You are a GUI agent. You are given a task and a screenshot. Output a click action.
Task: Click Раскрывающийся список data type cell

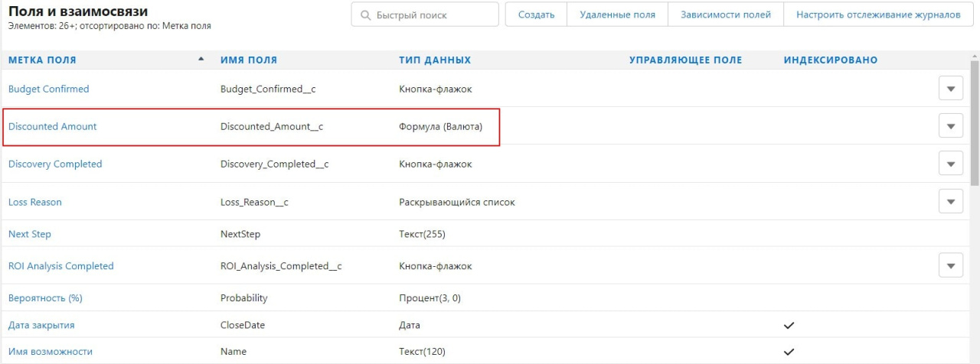coord(457,202)
